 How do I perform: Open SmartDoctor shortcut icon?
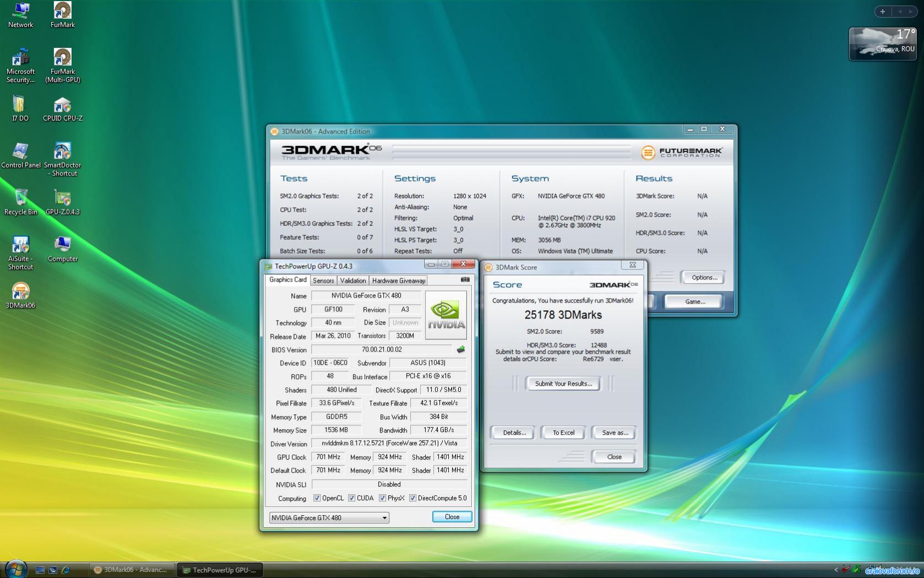coord(62,160)
